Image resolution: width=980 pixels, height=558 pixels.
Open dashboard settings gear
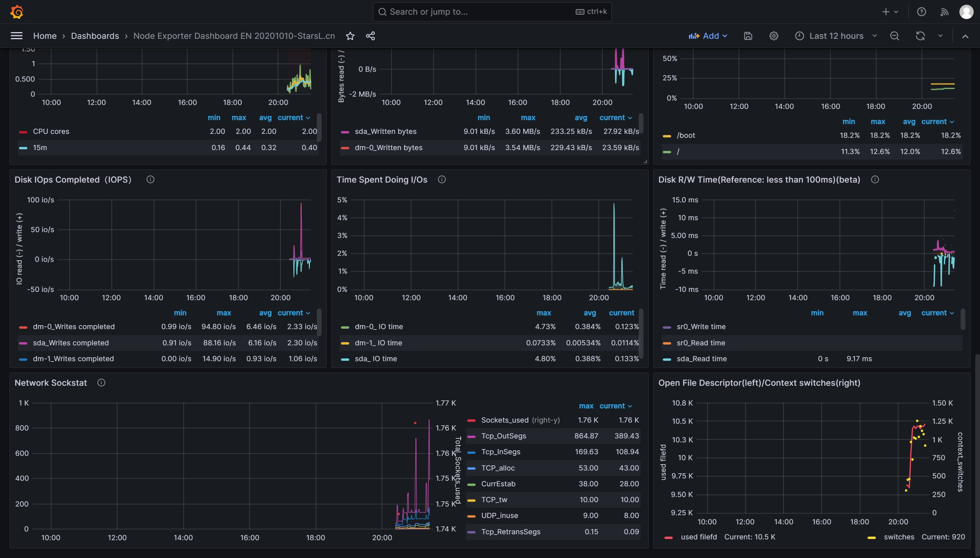(x=774, y=36)
